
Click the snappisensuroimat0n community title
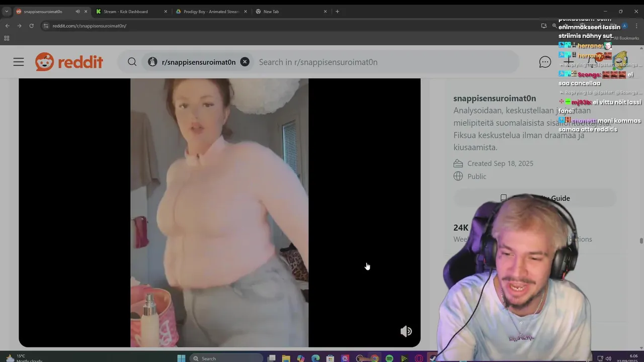point(495,99)
